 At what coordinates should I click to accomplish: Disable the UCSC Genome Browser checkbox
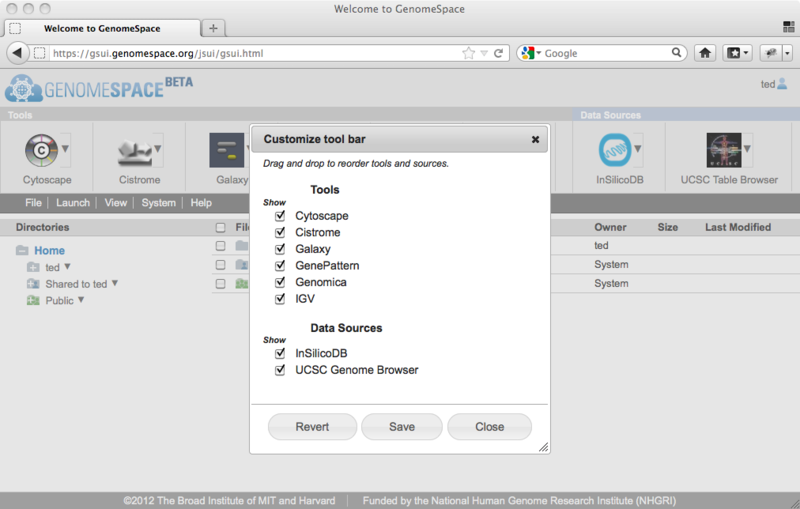pyautogui.click(x=281, y=370)
